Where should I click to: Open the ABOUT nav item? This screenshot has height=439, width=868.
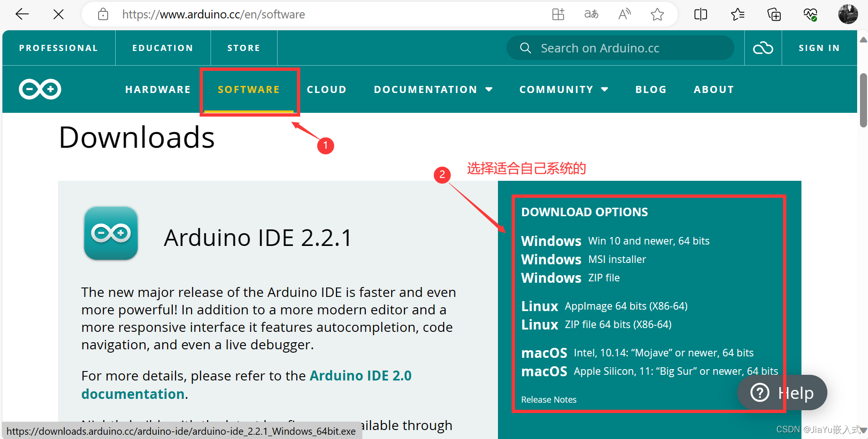coord(714,89)
